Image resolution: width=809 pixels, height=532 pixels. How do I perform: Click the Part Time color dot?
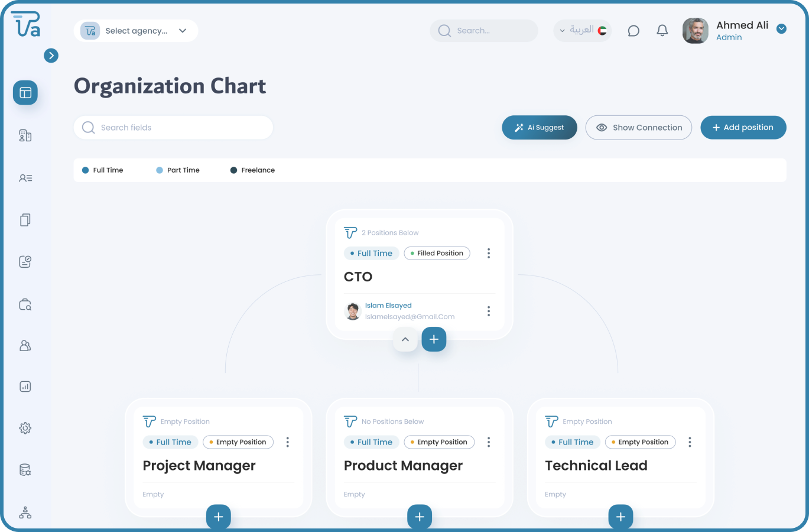tap(160, 170)
